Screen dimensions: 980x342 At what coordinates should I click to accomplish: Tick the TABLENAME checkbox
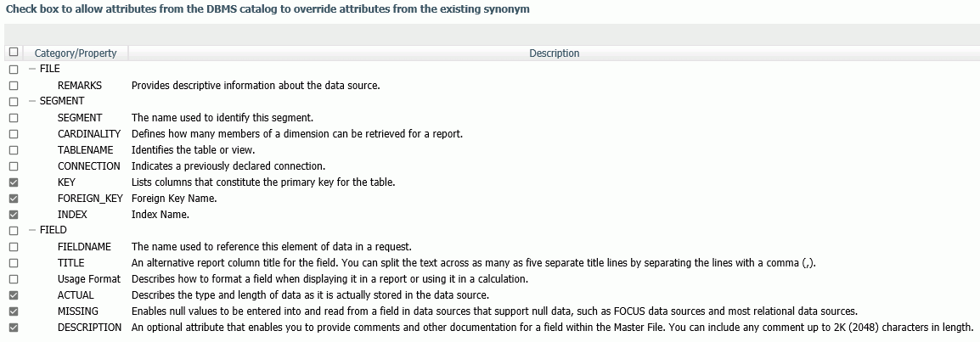13,150
